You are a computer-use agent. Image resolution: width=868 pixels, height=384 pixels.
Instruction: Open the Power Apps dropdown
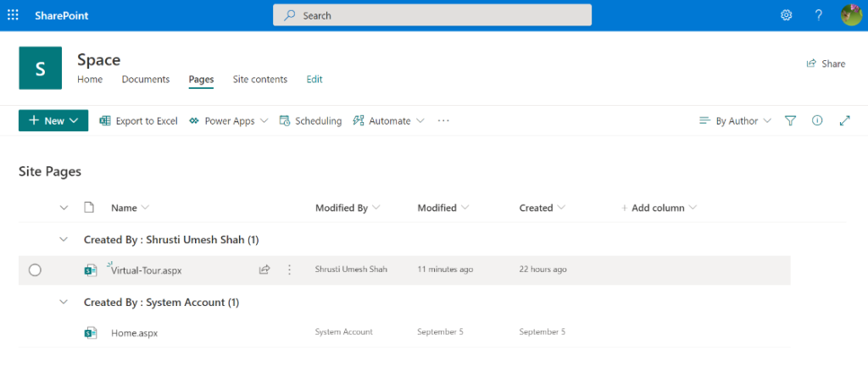click(229, 120)
